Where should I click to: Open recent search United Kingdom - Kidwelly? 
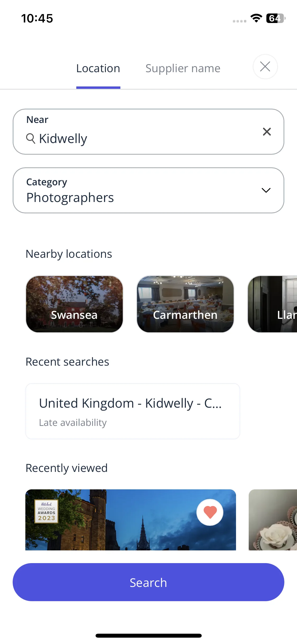coord(133,411)
